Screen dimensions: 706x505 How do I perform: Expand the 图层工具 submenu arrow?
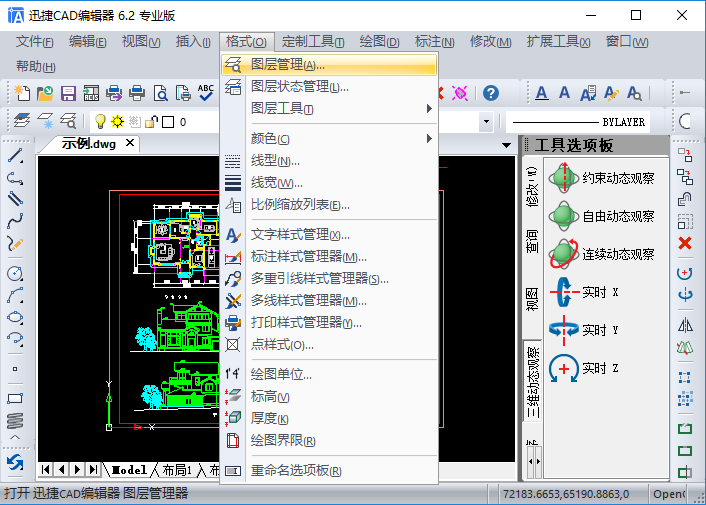click(429, 108)
